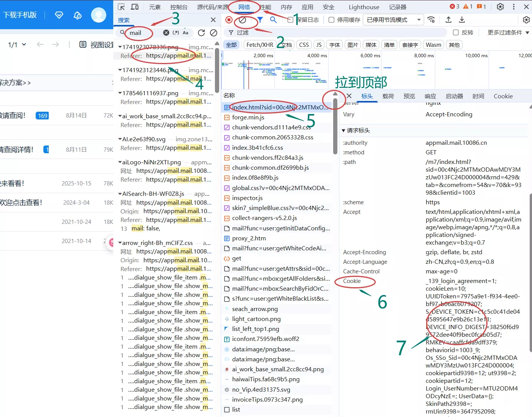Focus the 过滤 filter input field
Screen dimensions: 532x417
tap(336, 33)
